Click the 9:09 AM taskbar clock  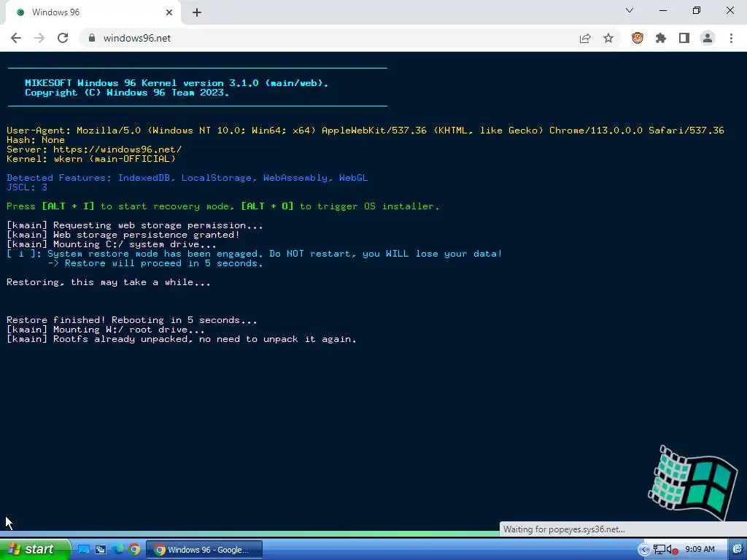coord(700,550)
